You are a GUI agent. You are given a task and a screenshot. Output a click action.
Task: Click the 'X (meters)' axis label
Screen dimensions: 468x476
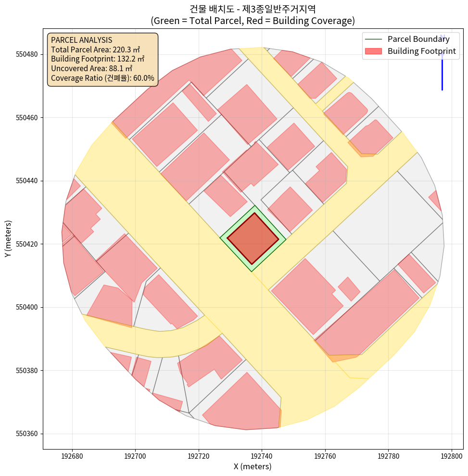point(253,466)
